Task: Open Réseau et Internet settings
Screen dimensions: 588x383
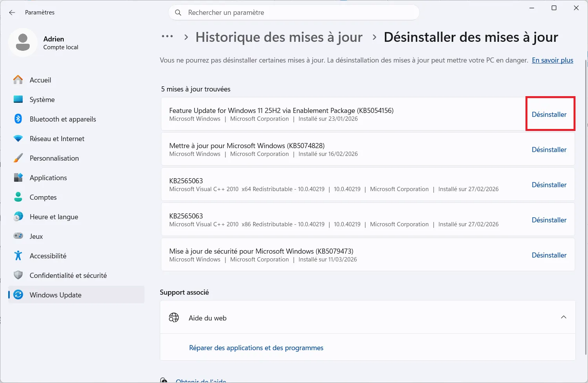Action: 57,138
